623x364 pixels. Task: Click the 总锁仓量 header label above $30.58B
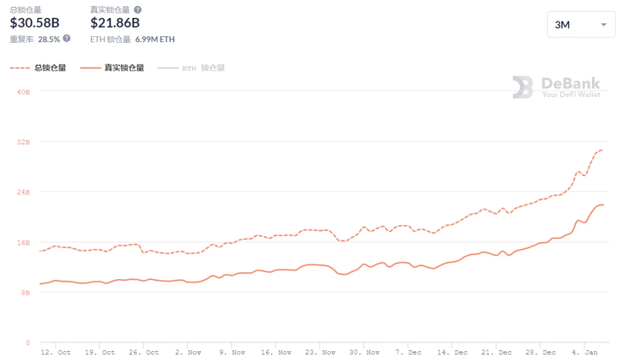[x=25, y=10]
